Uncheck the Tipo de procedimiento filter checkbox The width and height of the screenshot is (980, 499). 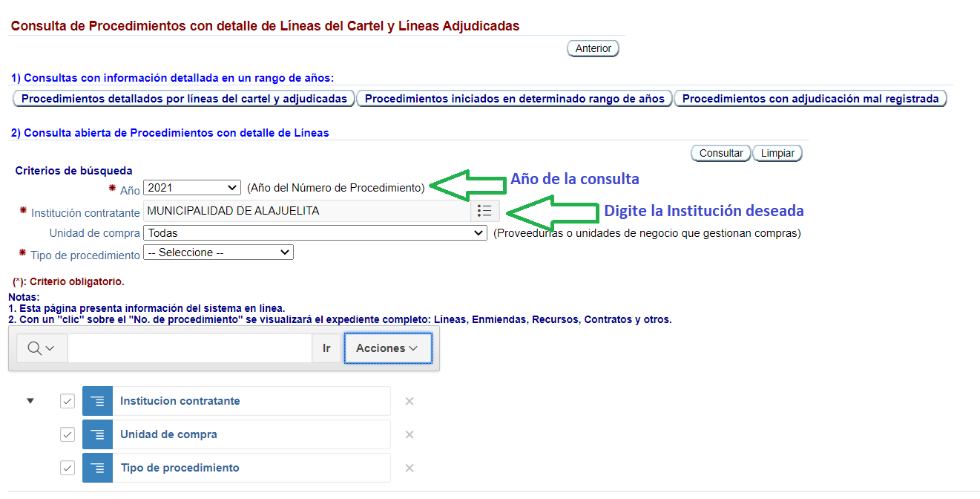tap(68, 468)
